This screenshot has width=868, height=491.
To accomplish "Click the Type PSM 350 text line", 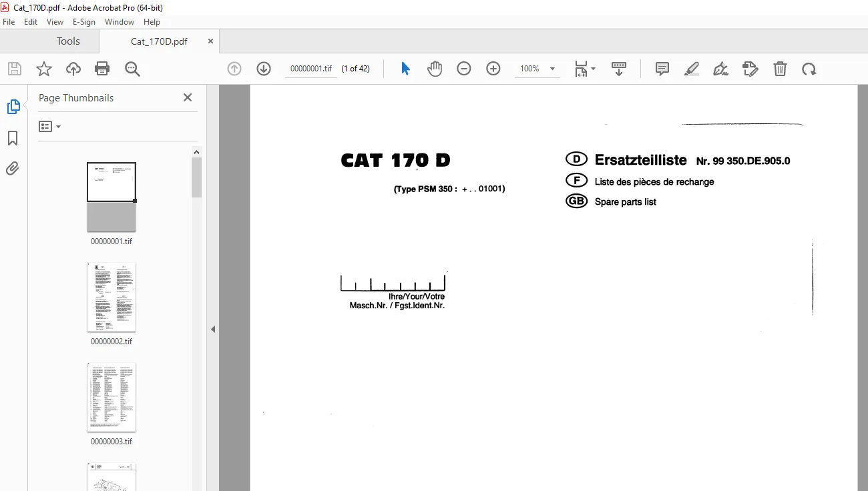I will [x=449, y=189].
